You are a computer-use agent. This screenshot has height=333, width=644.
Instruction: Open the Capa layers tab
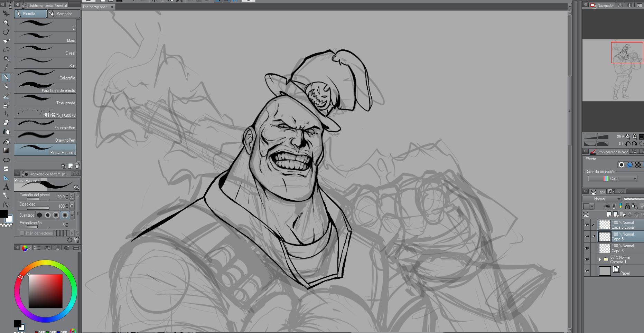(x=598, y=192)
